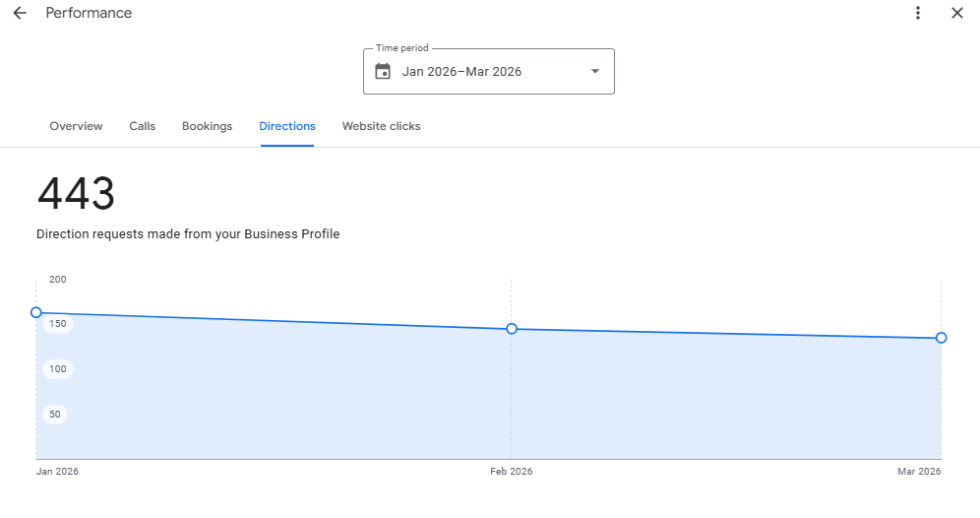Go to the Bookings tab
The width and height of the screenshot is (980, 518).
point(207,126)
